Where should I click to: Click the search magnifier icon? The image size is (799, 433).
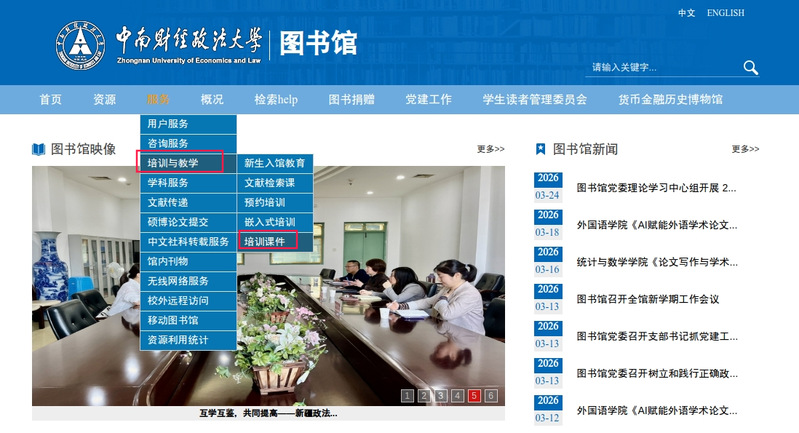(x=750, y=68)
